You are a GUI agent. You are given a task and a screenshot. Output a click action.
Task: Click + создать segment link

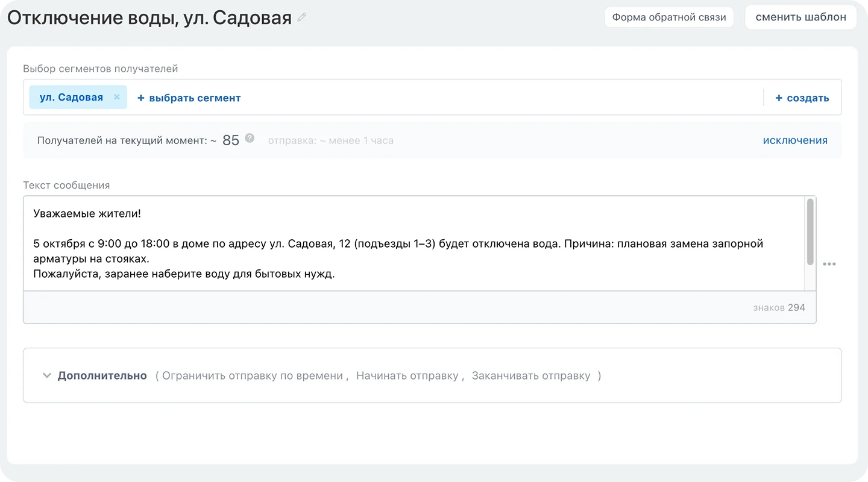coord(802,98)
